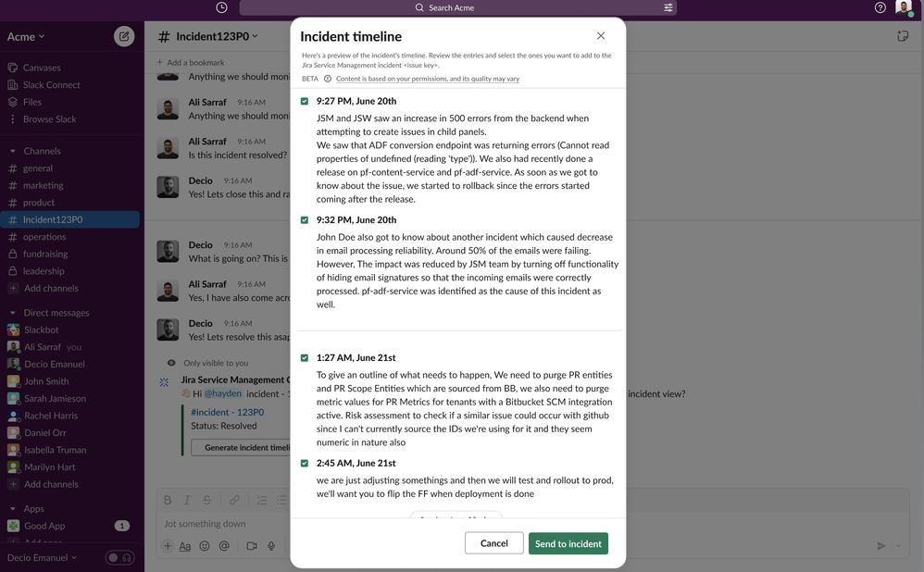Click Cancel in the dialog
This screenshot has height=572, width=924.
[x=493, y=543]
